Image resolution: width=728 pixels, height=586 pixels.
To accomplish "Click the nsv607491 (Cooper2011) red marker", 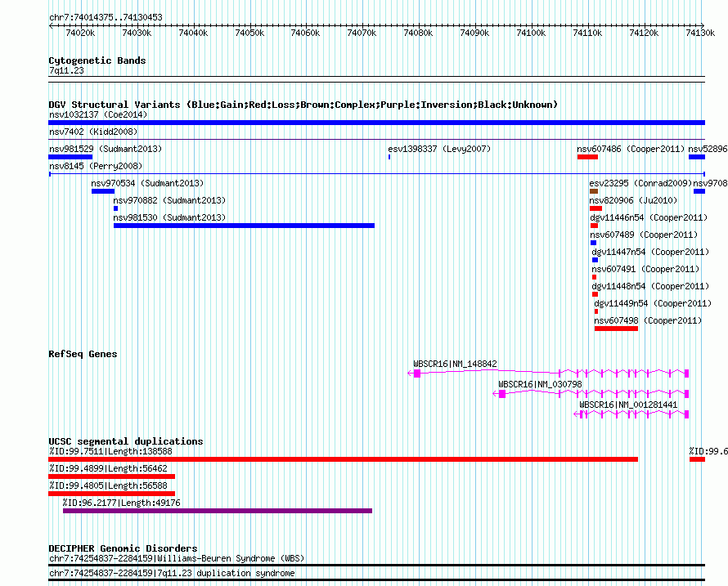I will pyautogui.click(x=595, y=277).
